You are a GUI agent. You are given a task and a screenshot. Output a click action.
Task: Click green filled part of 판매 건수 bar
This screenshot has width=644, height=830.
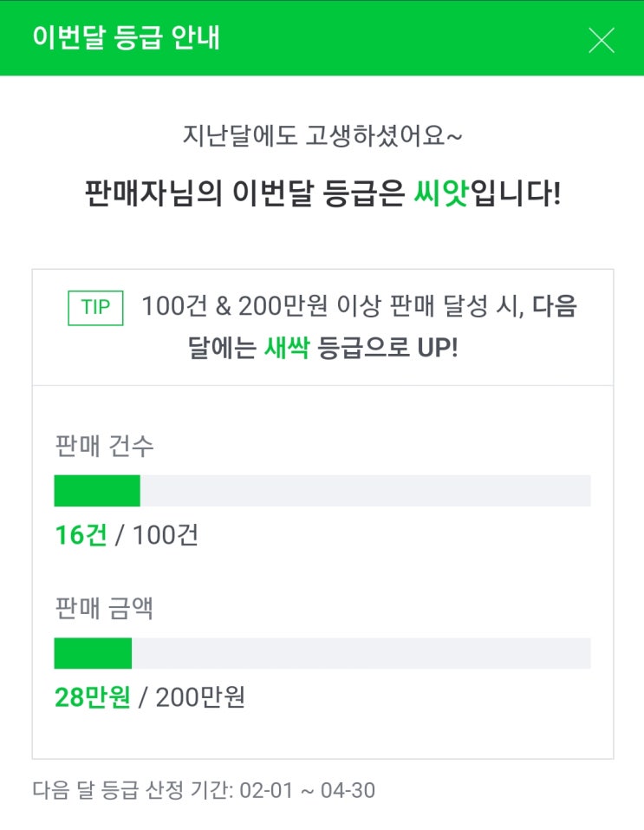point(96,491)
